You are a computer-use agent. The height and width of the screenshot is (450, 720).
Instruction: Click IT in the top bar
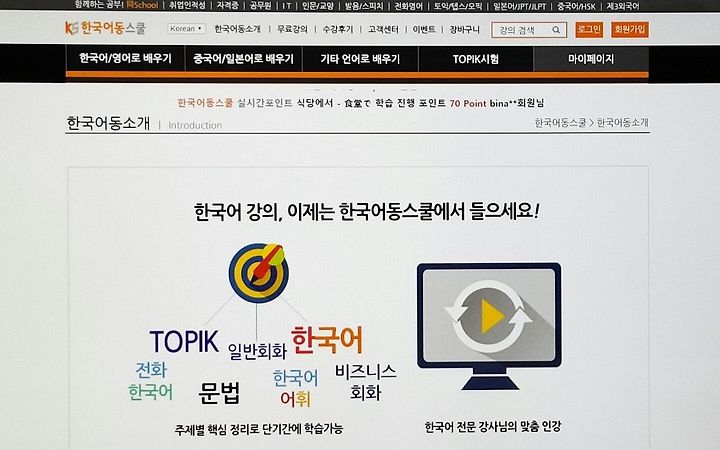tap(287, 6)
